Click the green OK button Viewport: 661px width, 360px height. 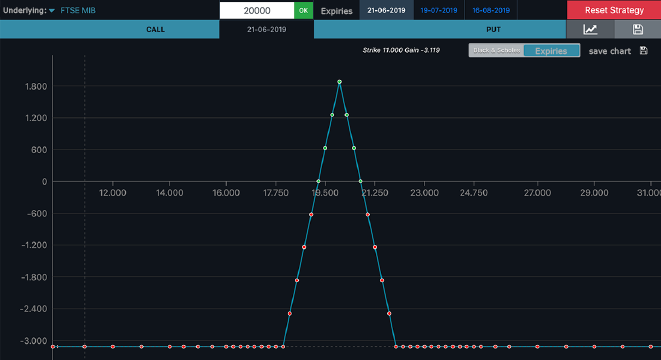[304, 11]
